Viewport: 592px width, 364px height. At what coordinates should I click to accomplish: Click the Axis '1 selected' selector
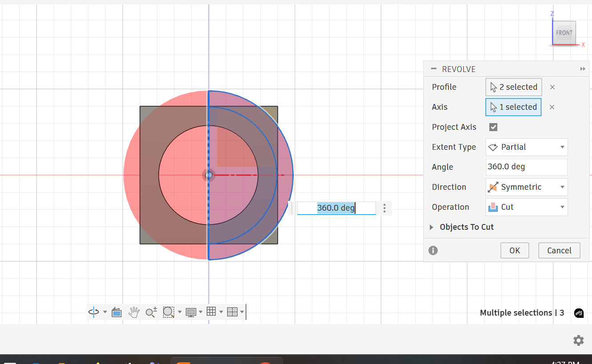[x=514, y=107]
